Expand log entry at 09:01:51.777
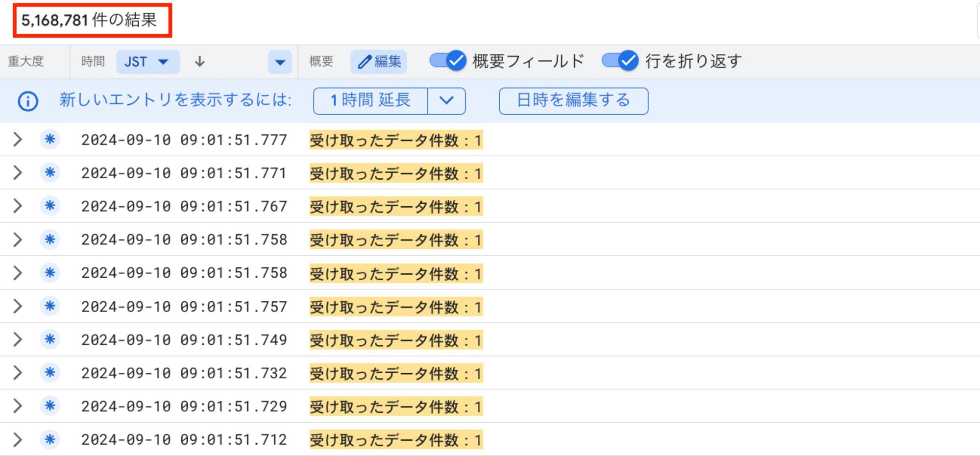This screenshot has width=980, height=456. coord(18,140)
